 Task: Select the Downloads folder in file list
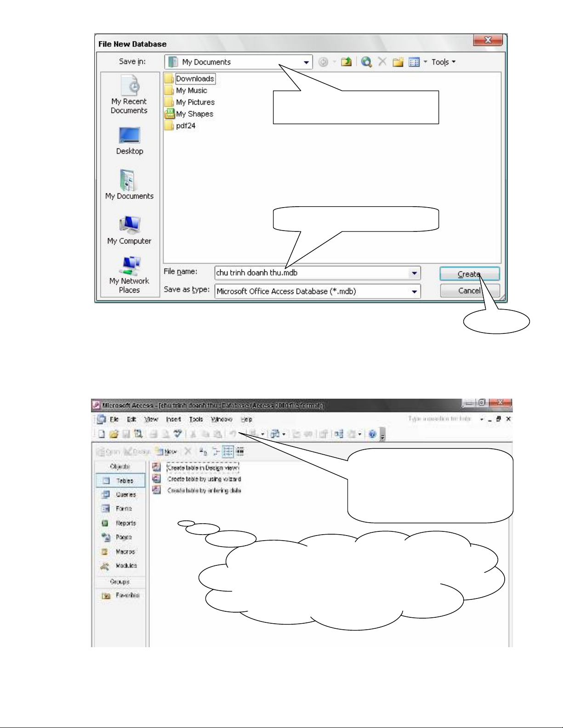194,79
